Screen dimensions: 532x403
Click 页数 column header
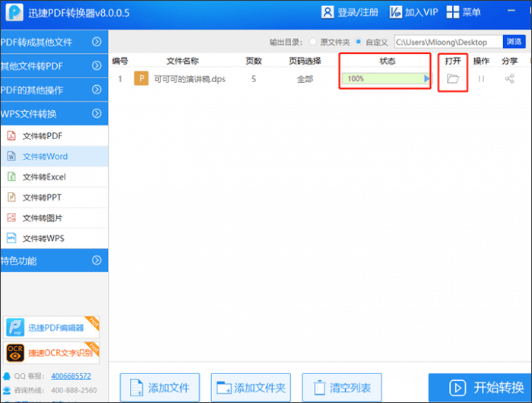(253, 61)
